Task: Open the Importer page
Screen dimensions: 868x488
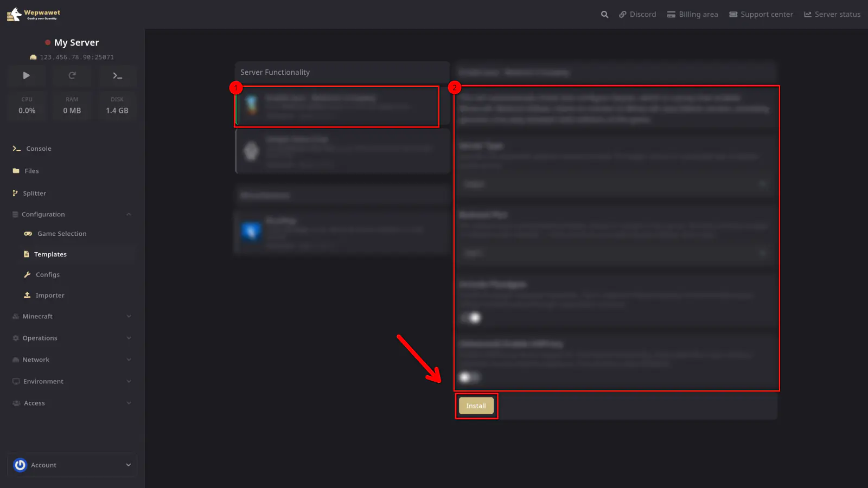Action: tap(50, 296)
